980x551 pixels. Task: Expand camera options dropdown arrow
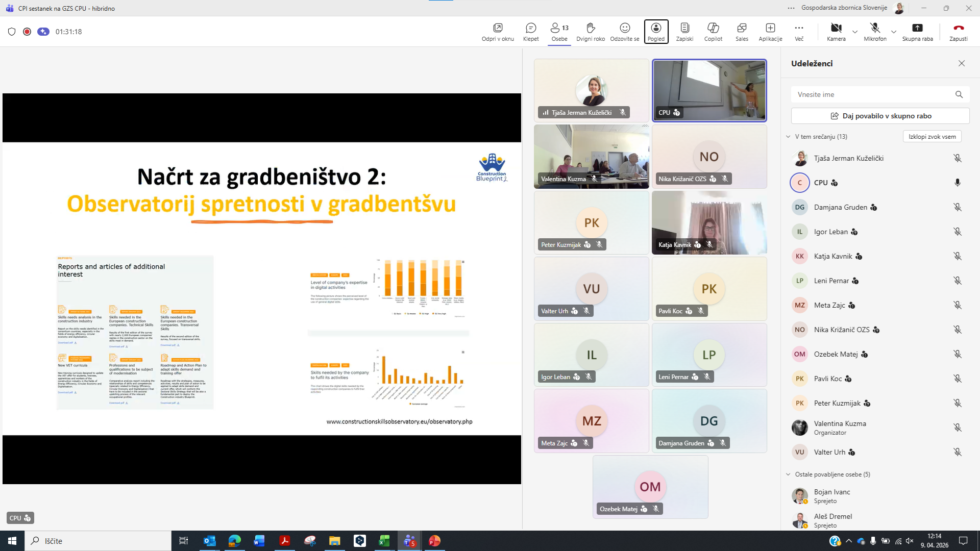[x=855, y=32]
